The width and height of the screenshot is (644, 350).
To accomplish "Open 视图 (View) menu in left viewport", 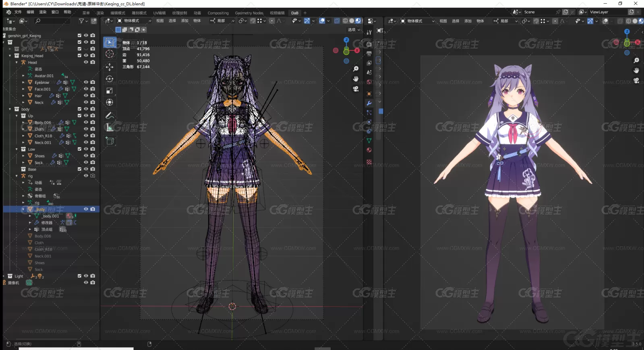I will (x=160, y=21).
